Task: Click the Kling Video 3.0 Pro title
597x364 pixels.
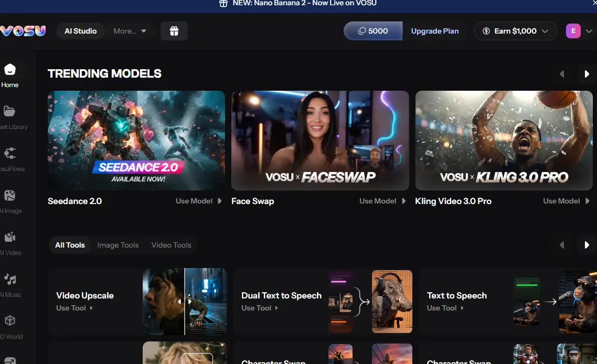Action: (453, 201)
